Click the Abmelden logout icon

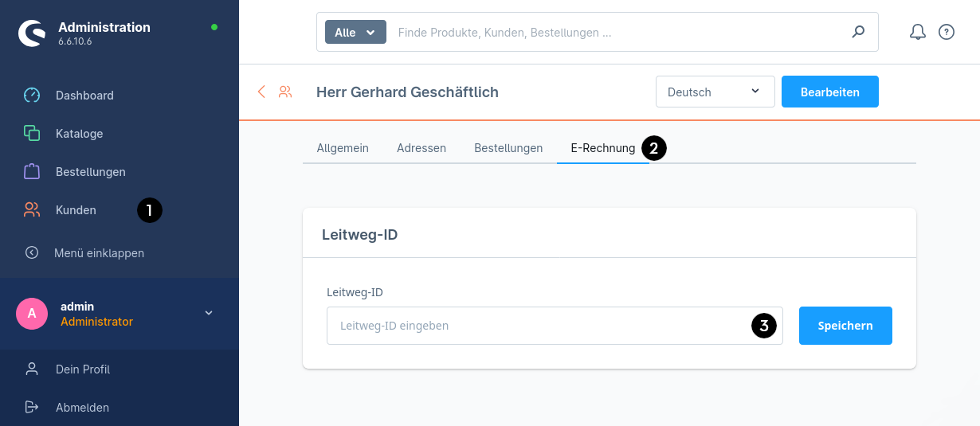pos(32,408)
